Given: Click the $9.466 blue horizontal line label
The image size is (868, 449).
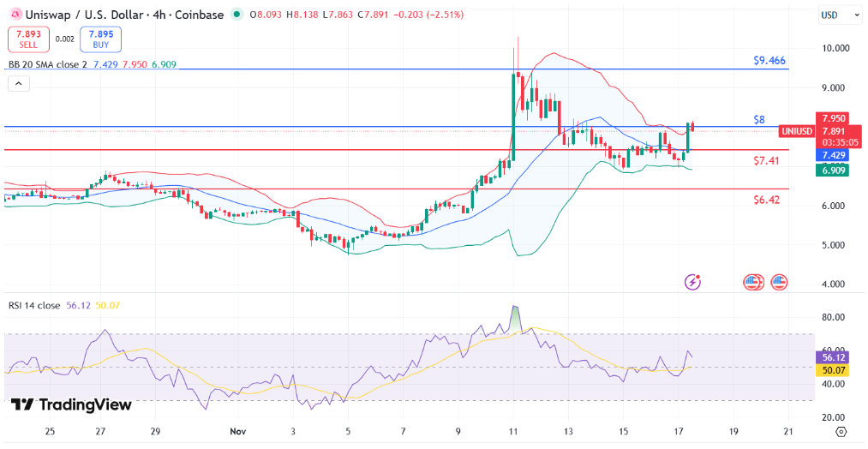Looking at the screenshot, I should click(x=769, y=61).
